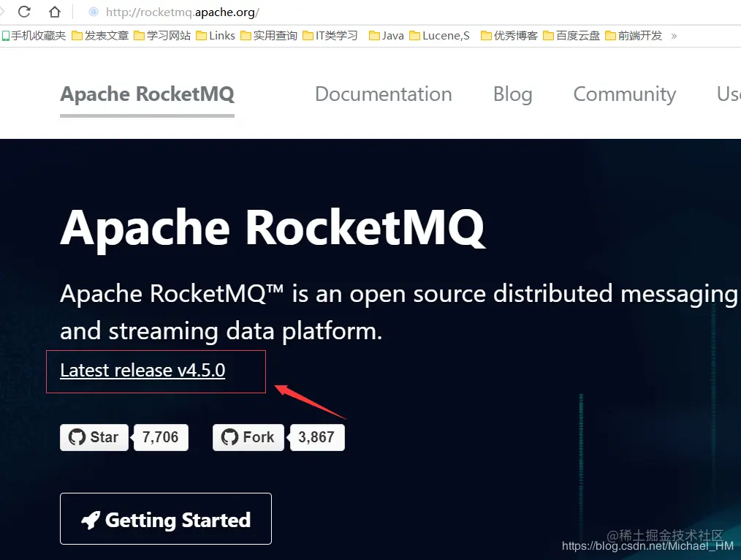Click the GitHub Star button
This screenshot has height=560, width=741.
[94, 437]
